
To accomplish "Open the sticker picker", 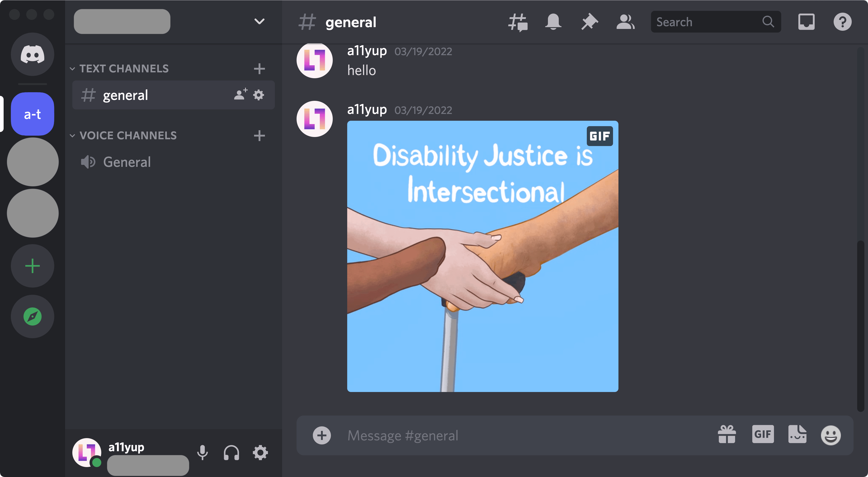I will click(797, 434).
